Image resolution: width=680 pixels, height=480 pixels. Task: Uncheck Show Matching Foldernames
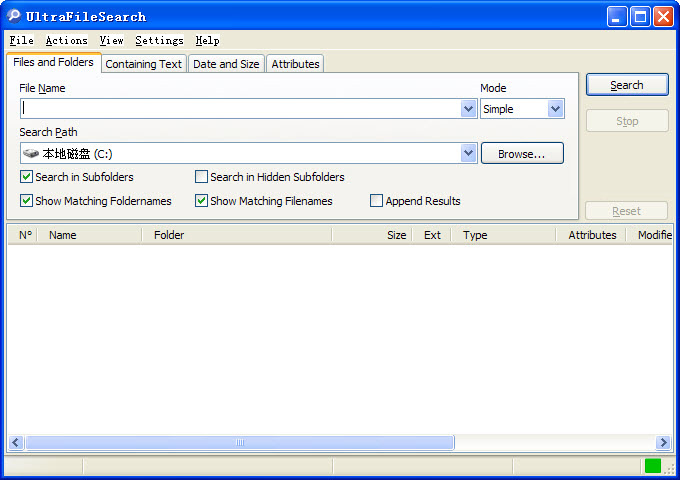pos(27,201)
